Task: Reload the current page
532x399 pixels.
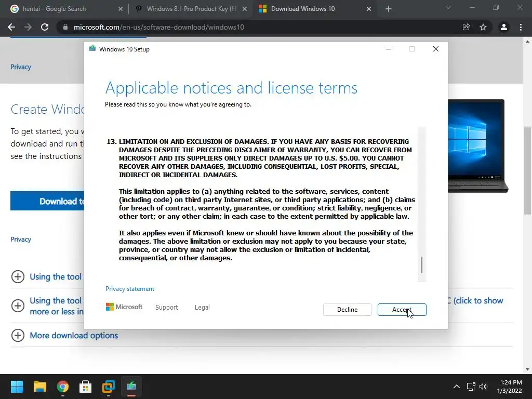Action: click(x=45, y=27)
